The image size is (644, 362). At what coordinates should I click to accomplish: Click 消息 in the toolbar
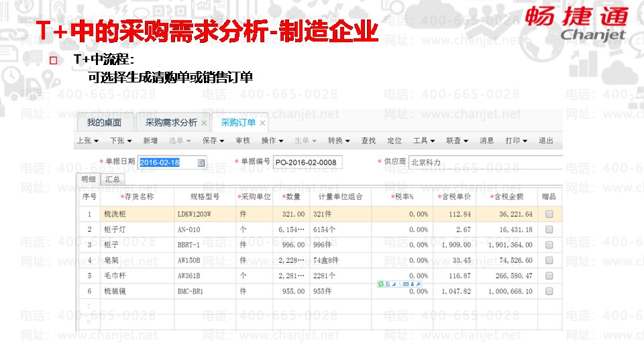click(487, 141)
